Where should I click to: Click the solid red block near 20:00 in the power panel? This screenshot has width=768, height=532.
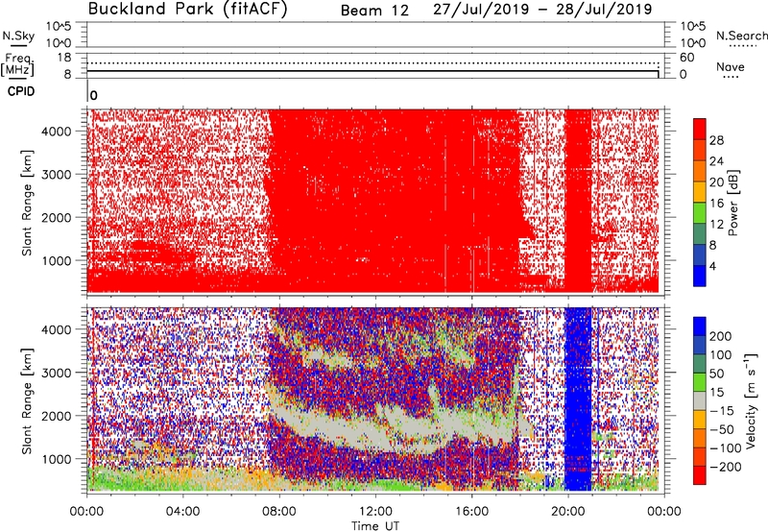tap(578, 201)
